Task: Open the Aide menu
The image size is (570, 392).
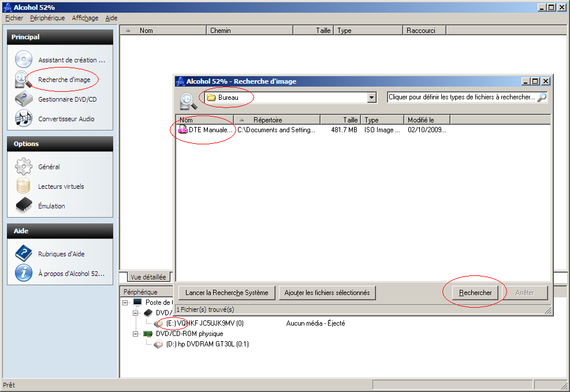Action: [x=111, y=18]
